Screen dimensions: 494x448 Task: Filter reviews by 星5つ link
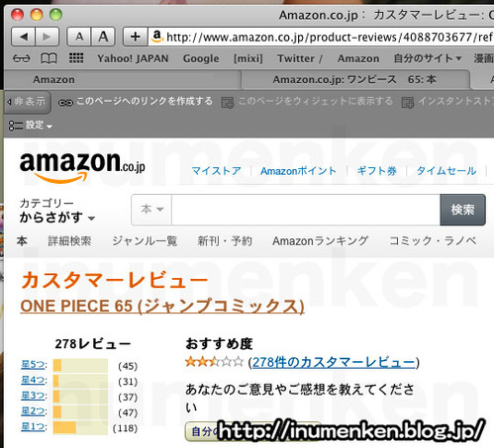point(33,365)
